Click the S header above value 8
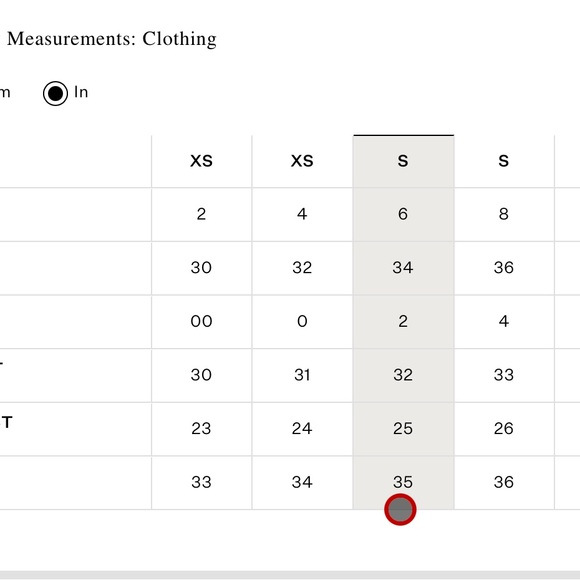Image resolution: width=580 pixels, height=580 pixels. click(504, 161)
